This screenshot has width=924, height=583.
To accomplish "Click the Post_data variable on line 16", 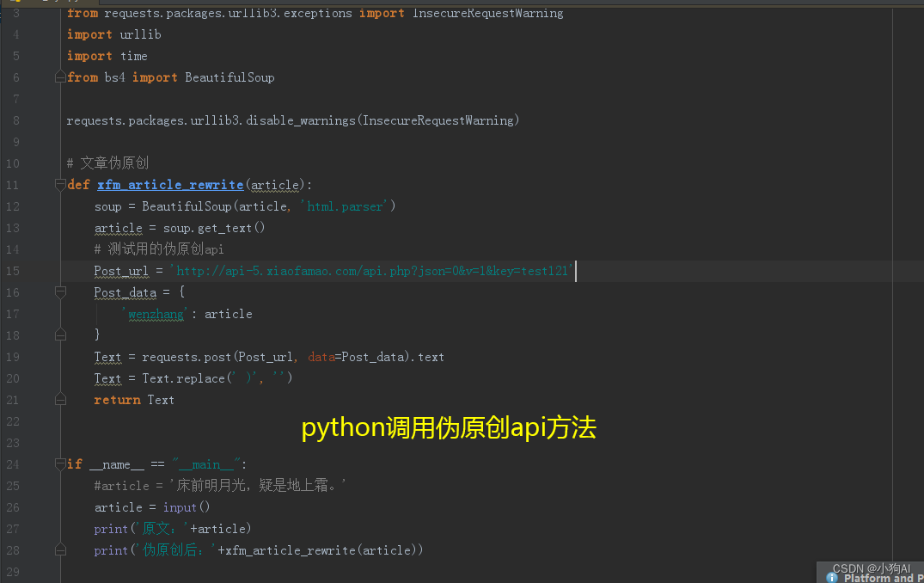I will (x=125, y=292).
